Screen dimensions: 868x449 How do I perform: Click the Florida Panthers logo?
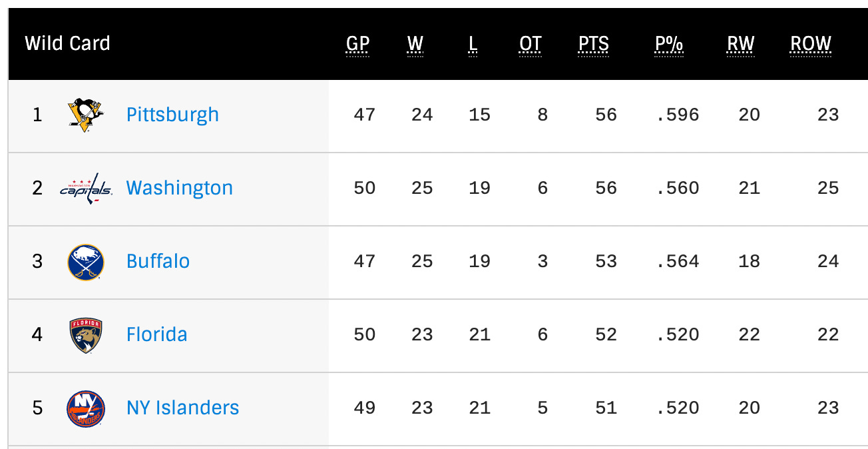point(86,335)
